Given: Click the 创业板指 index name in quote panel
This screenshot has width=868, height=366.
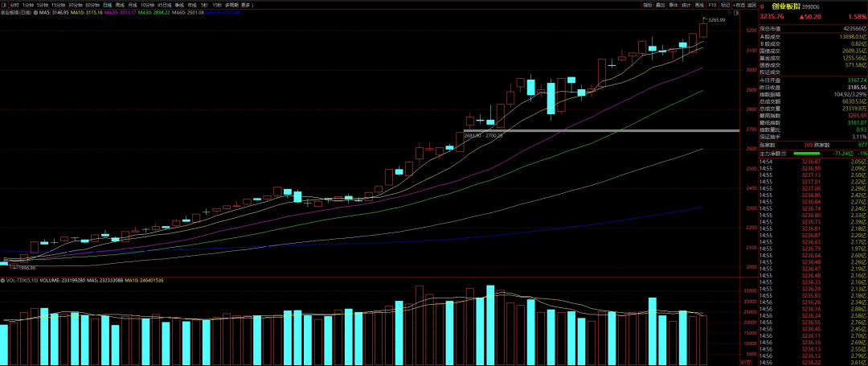Looking at the screenshot, I should point(785,6).
